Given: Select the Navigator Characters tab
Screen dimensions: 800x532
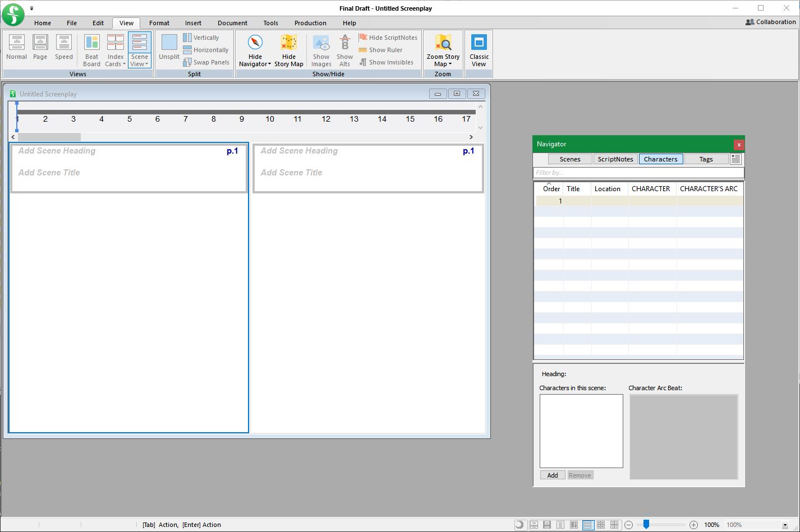Looking at the screenshot, I should [661, 159].
